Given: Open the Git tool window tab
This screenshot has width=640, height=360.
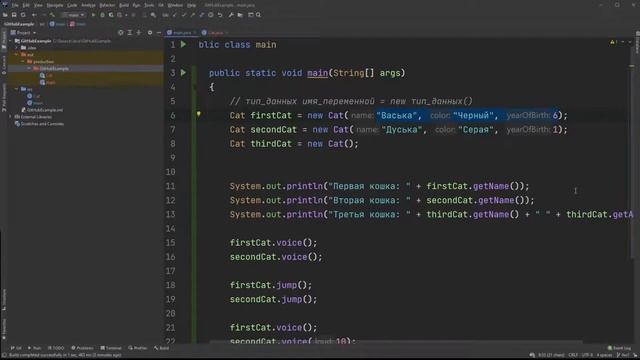Looking at the screenshot, I should coord(16,348).
